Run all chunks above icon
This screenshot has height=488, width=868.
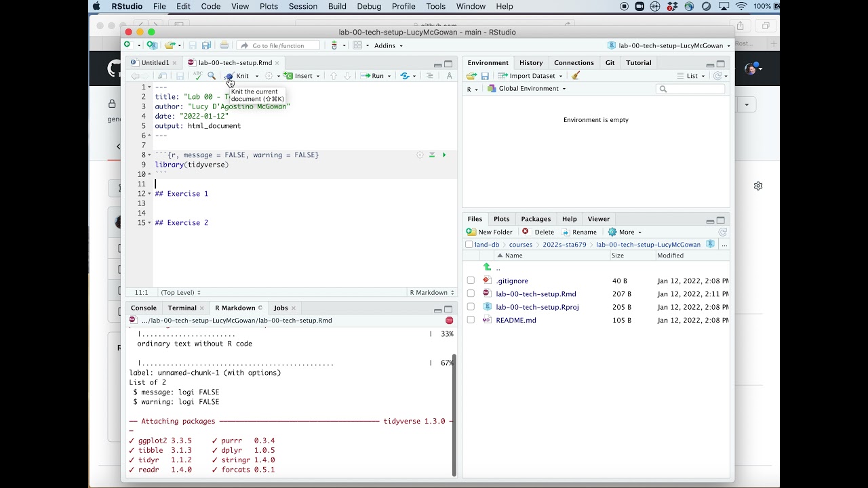coord(432,155)
